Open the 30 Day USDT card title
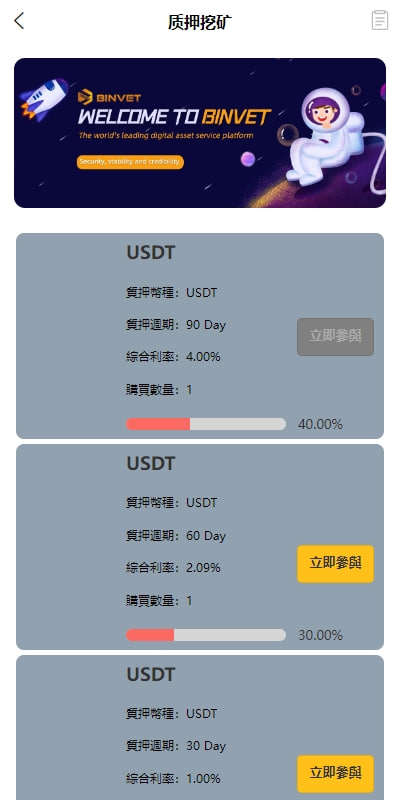The image size is (400, 800). (151, 674)
